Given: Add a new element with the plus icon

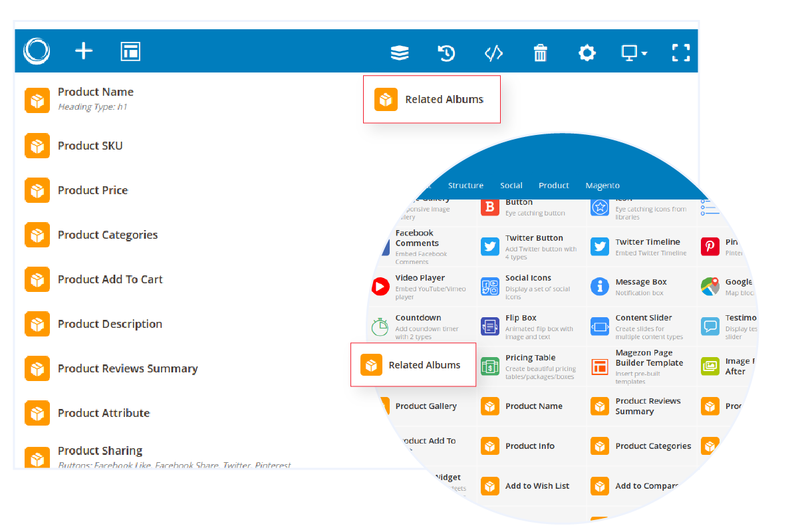Looking at the screenshot, I should coord(84,51).
